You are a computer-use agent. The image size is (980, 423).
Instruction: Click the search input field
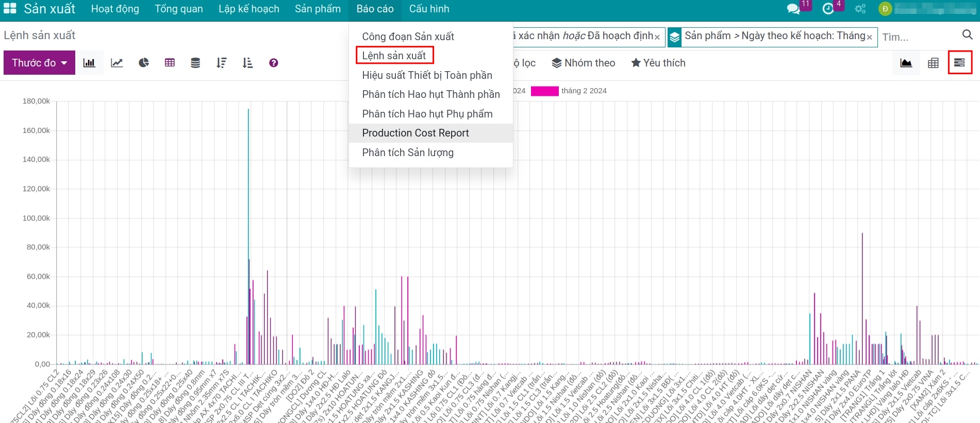(918, 37)
